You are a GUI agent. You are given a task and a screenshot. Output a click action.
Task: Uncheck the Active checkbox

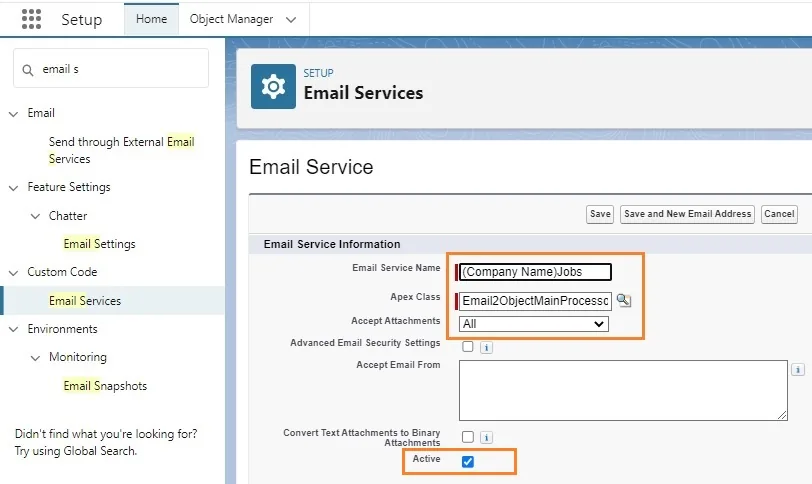pos(468,461)
